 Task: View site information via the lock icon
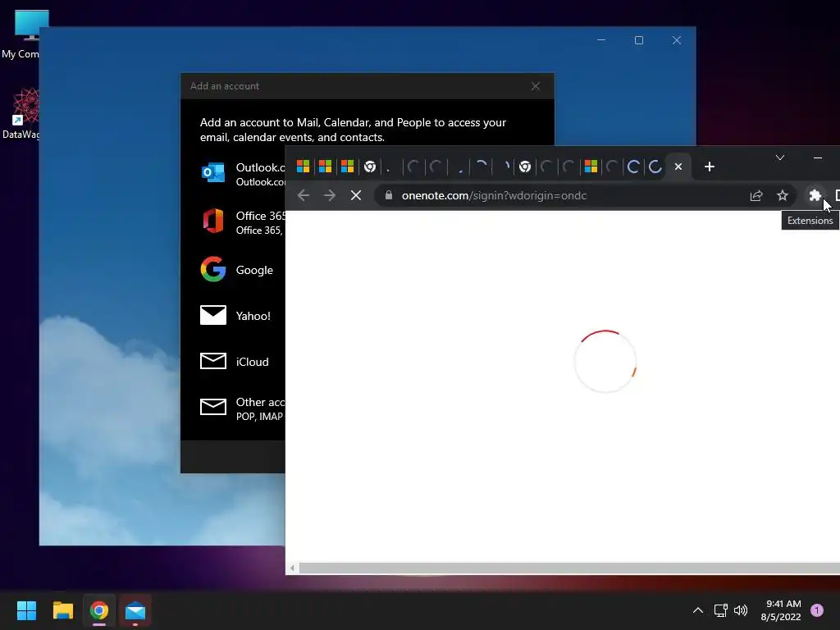tap(388, 195)
